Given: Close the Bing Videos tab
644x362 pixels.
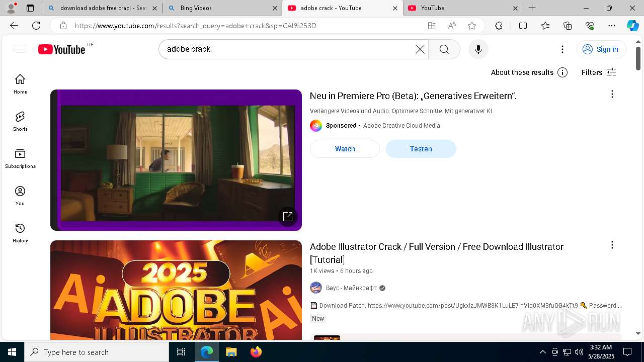Looking at the screenshot, I should (275, 8).
